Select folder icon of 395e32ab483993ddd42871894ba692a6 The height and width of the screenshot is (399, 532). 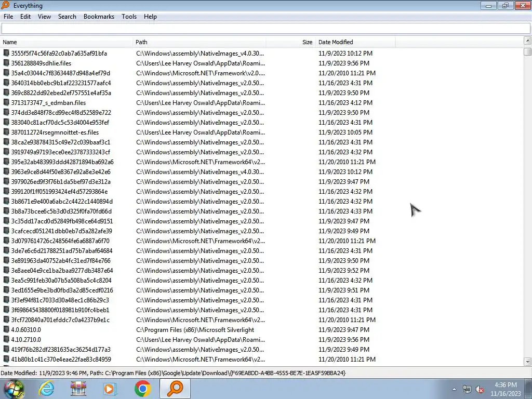6,162
